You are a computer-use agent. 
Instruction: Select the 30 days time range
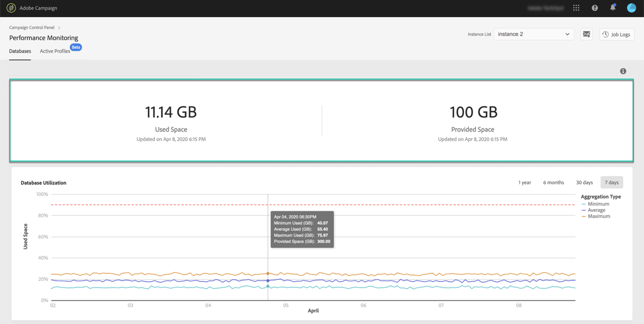pos(584,182)
